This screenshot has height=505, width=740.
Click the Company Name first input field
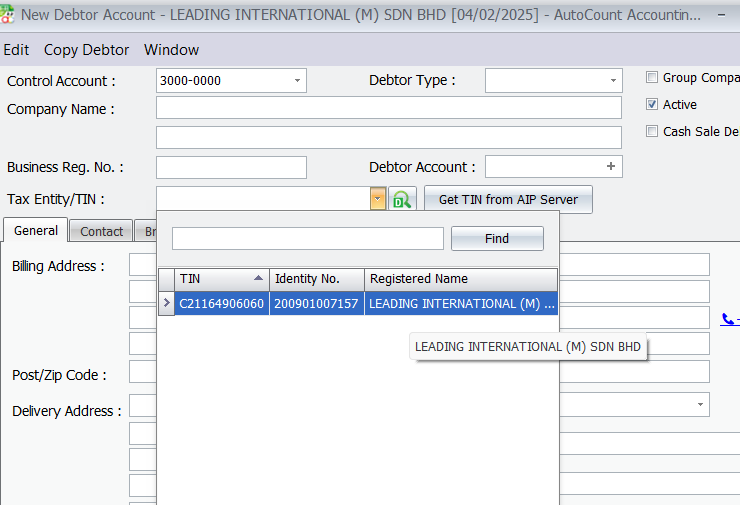coord(388,108)
